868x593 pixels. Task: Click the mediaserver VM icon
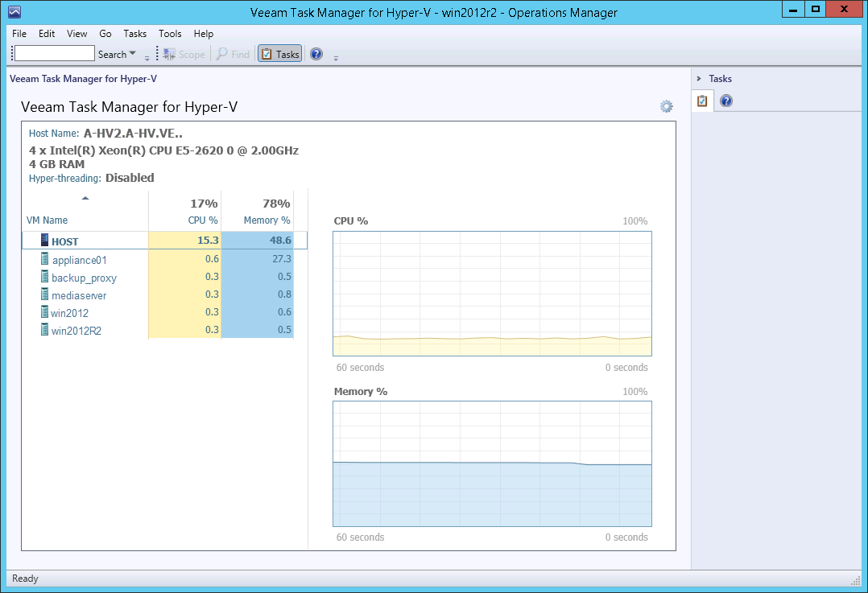tap(45, 294)
